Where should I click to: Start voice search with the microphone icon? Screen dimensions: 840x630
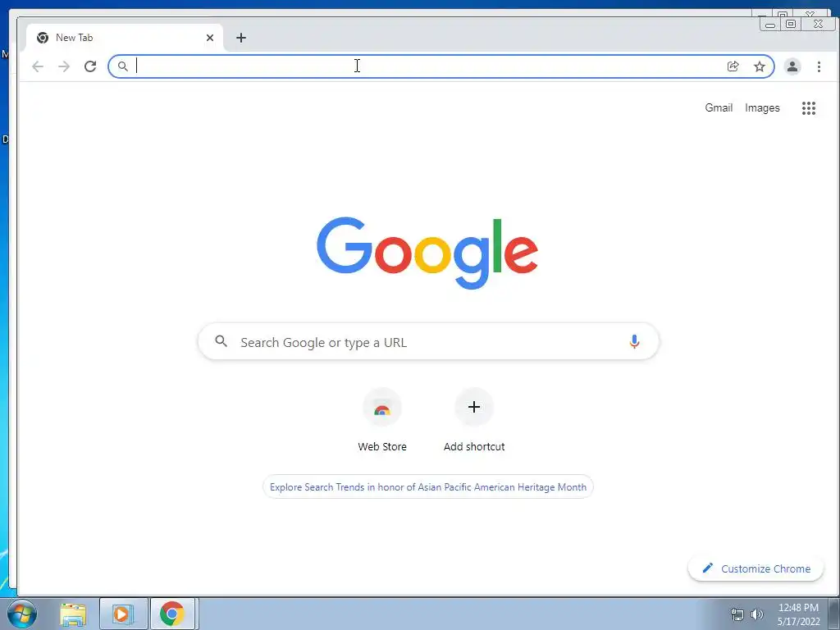pyautogui.click(x=634, y=342)
